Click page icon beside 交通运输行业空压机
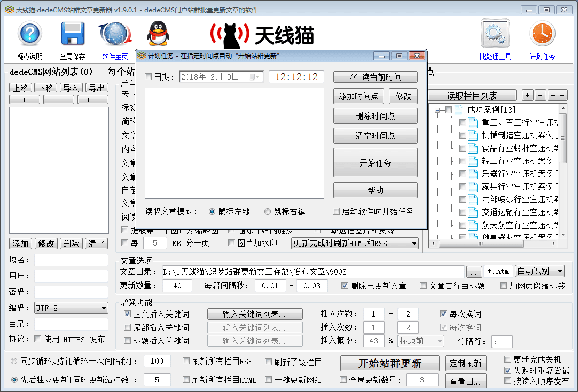This screenshot has height=392, width=578. tap(473, 213)
